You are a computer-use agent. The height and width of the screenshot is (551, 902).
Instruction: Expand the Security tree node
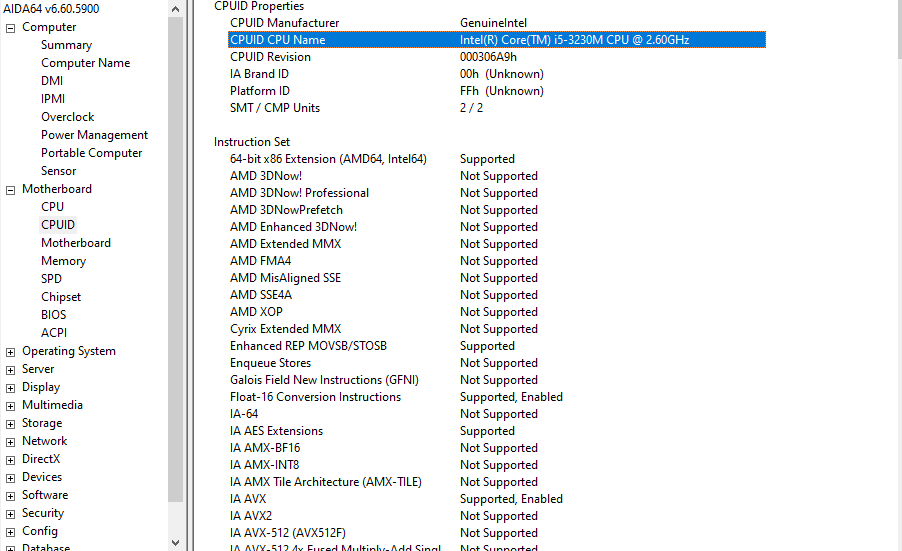point(10,515)
